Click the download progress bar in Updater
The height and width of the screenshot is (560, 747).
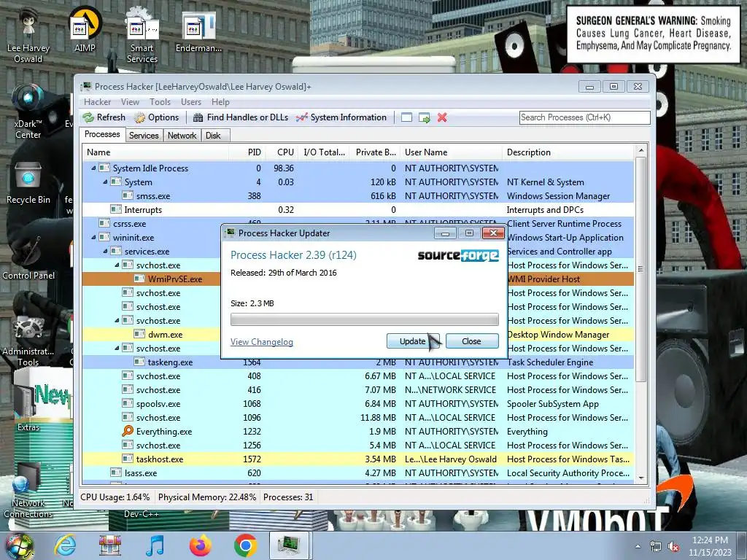[365, 319]
